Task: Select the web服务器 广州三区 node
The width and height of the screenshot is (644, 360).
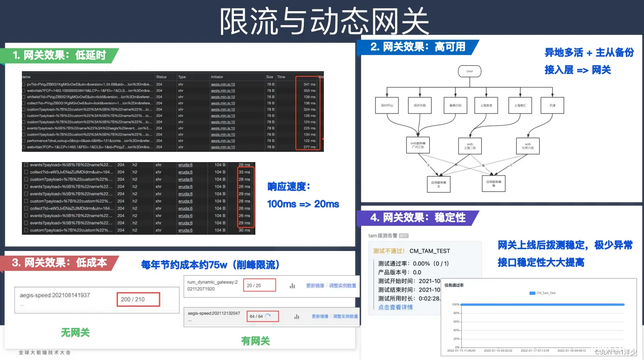Action: (x=418, y=145)
